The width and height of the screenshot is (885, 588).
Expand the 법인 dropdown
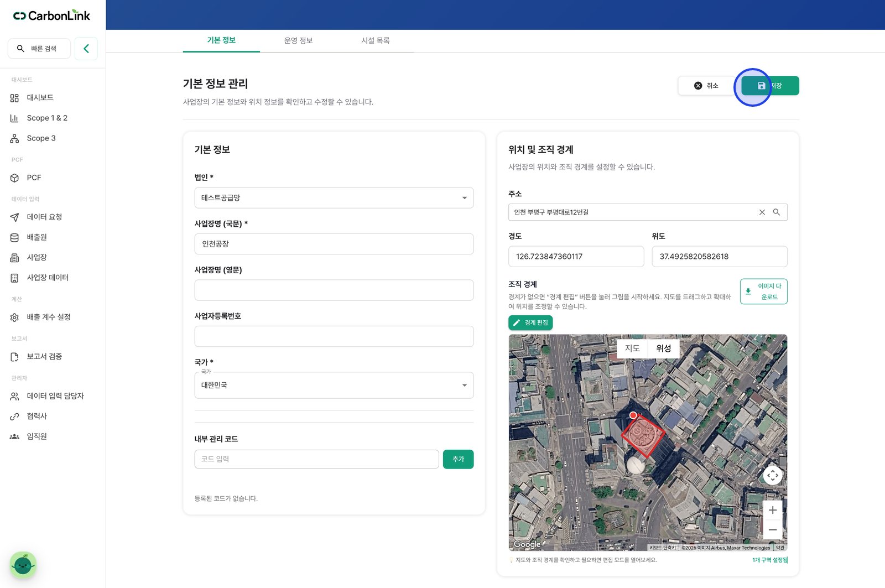pos(334,198)
